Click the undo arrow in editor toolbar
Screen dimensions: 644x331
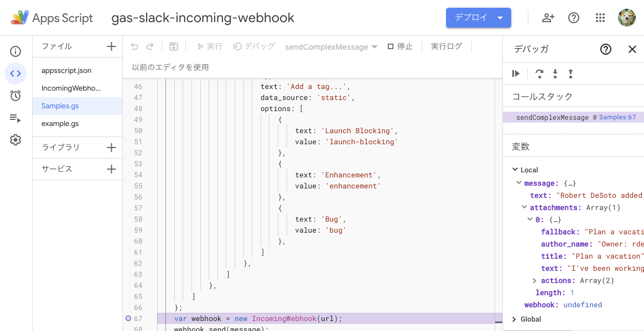(134, 46)
